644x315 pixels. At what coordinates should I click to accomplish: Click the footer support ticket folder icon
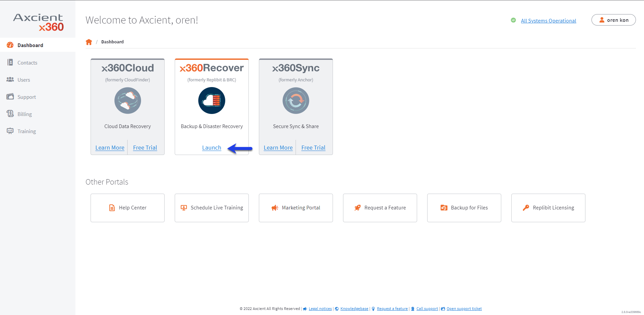click(x=443, y=309)
